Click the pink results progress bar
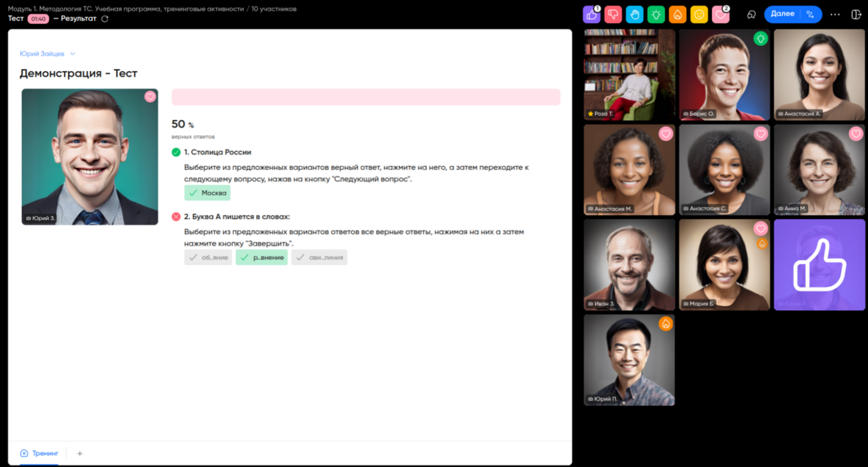 [x=366, y=97]
